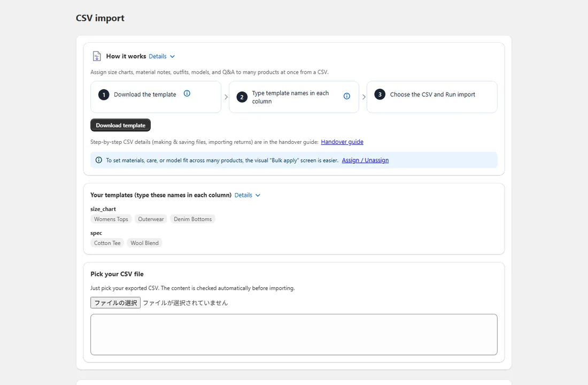Image resolution: width=588 pixels, height=385 pixels.
Task: Click the Download template button
Action: coord(120,125)
